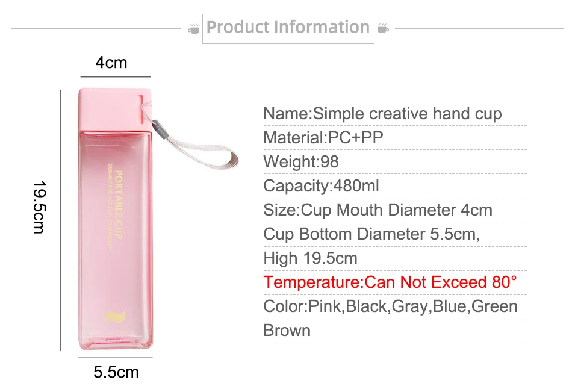Click the teacup icon right of the title

point(383,28)
